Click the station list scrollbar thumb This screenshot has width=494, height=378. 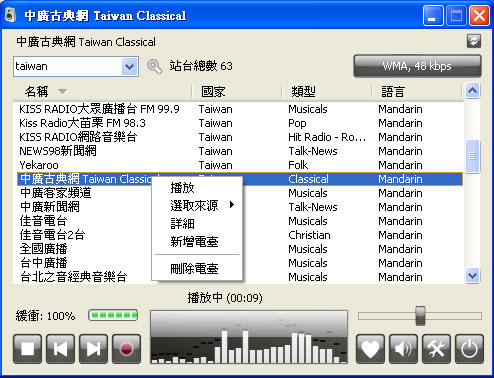coord(472,156)
